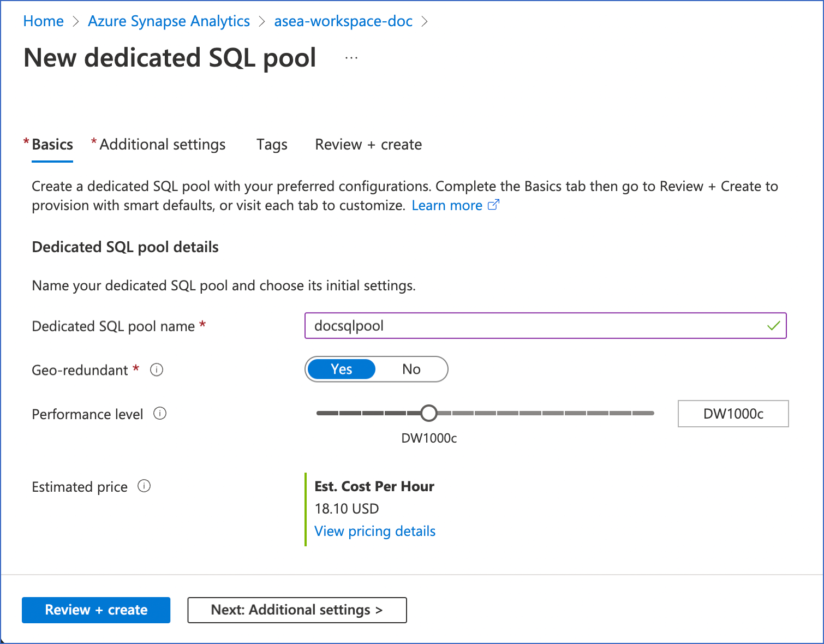Image resolution: width=824 pixels, height=644 pixels.
Task: Navigate to asea-workspace-doc breadcrumb
Action: pyautogui.click(x=343, y=21)
